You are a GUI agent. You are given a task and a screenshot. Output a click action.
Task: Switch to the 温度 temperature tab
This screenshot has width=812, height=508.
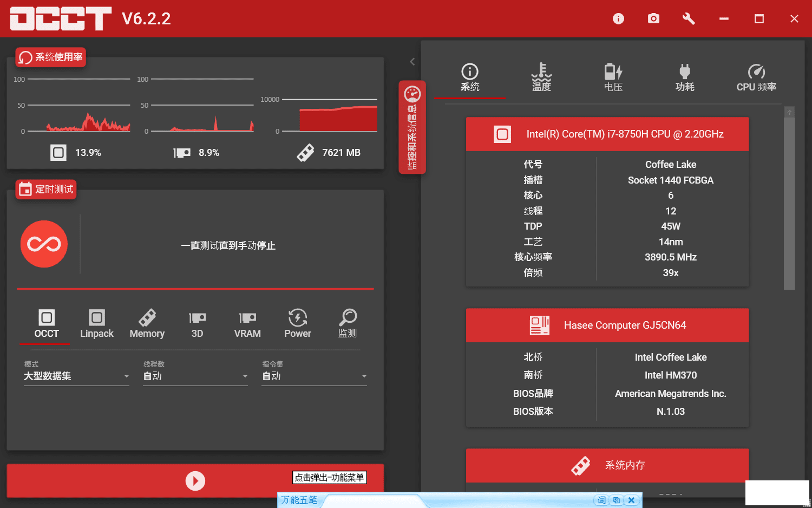point(541,78)
